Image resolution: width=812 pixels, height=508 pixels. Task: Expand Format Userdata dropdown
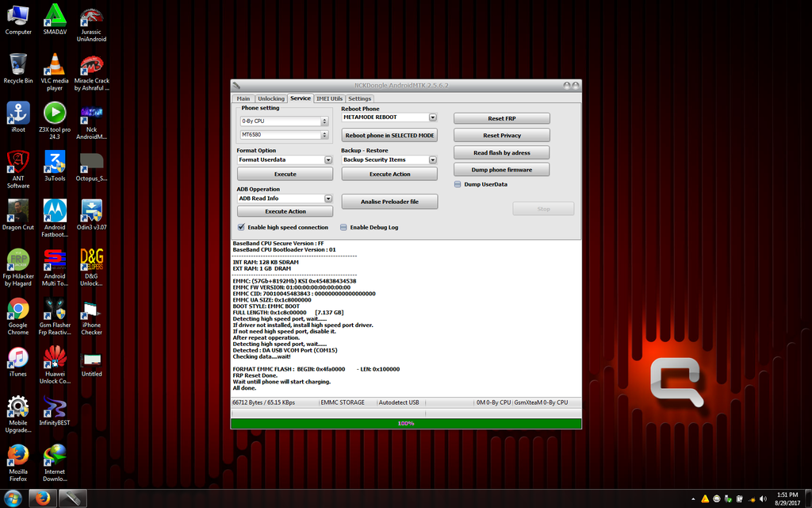point(328,160)
